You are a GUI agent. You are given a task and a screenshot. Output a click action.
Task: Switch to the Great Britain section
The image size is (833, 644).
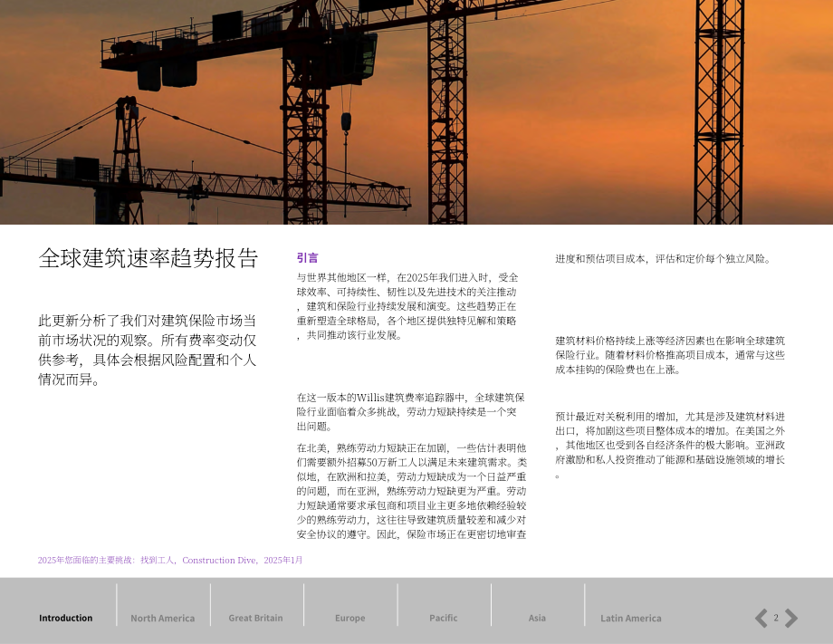click(255, 618)
